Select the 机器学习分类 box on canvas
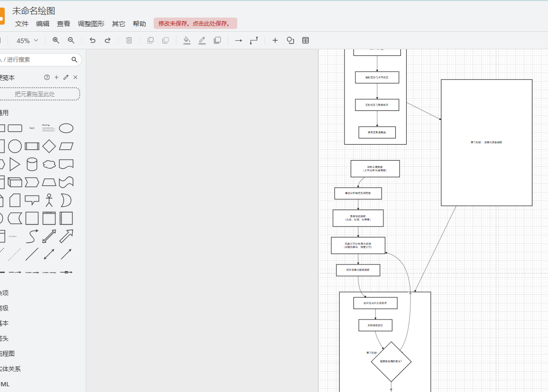 358,246
